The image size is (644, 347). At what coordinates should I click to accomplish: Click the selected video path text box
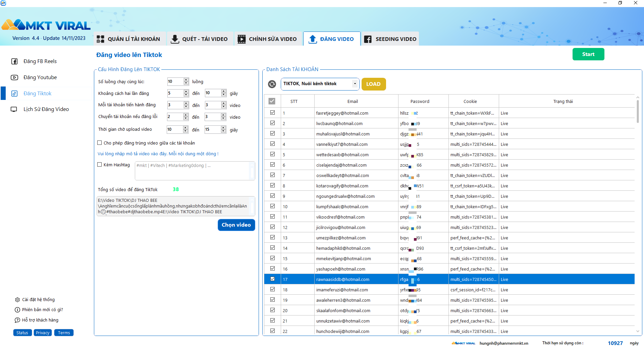[x=176, y=206]
